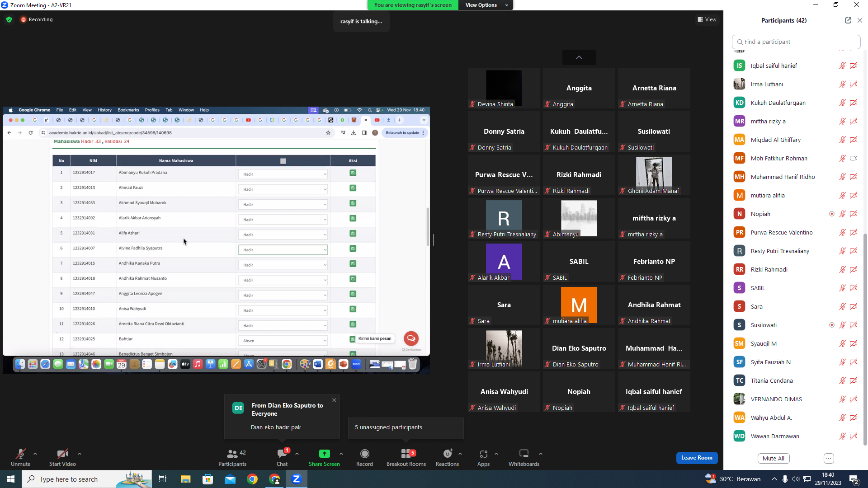Click the Share Screen button
This screenshot has width=868, height=488.
point(324,457)
